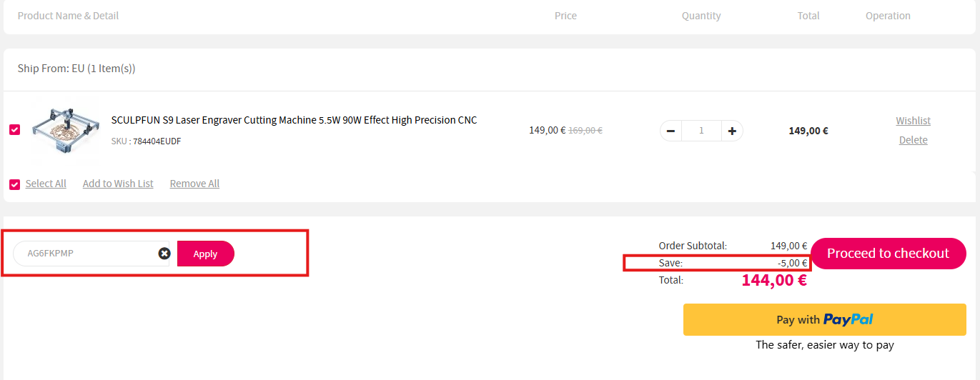The image size is (980, 380).
Task: Click the Ship From EU section header
Action: tap(76, 69)
